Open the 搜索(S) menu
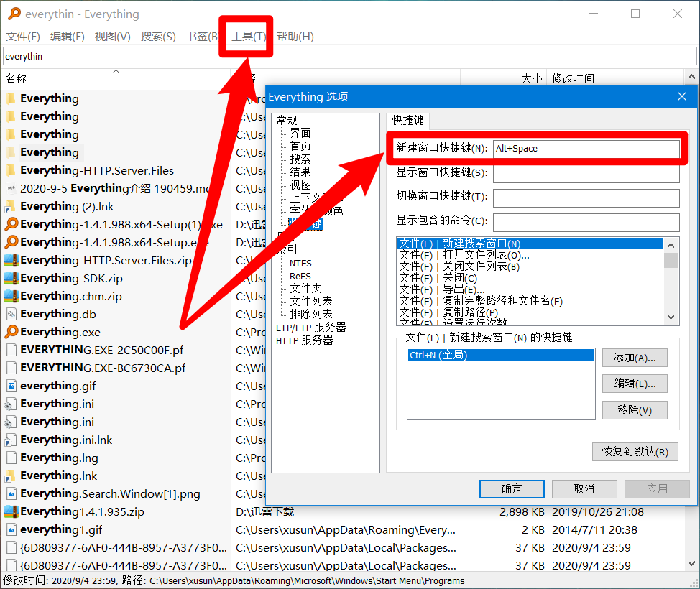700x589 pixels. tap(158, 37)
